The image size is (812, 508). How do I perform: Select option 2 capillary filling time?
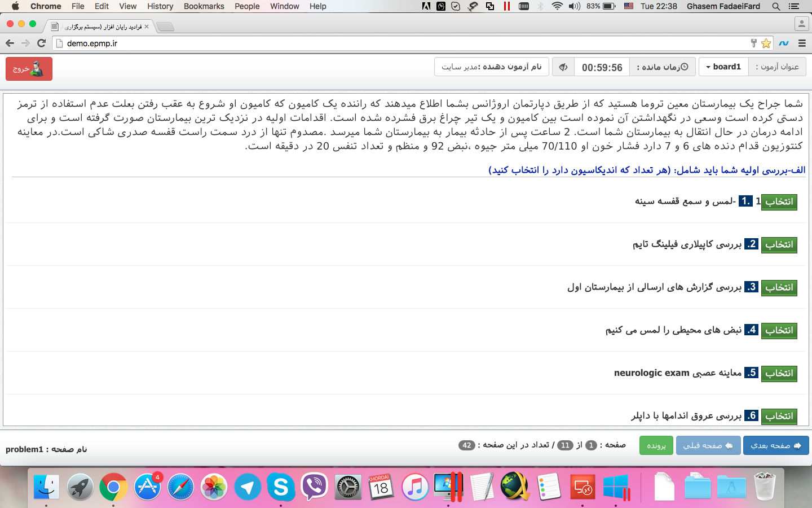tap(779, 244)
